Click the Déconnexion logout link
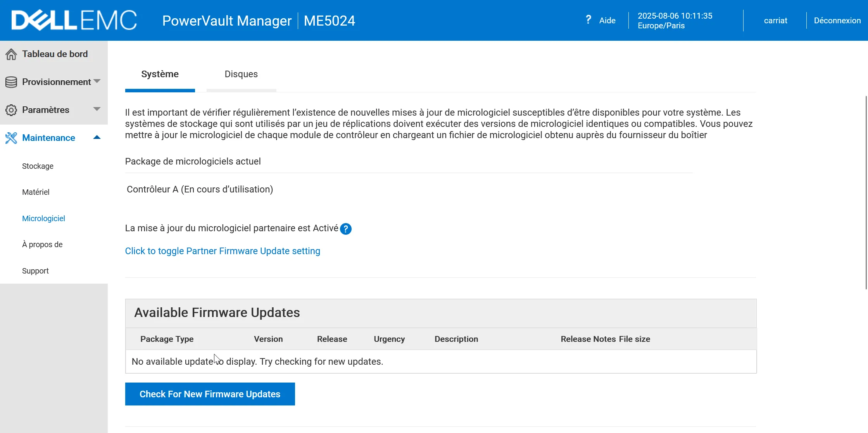This screenshot has height=433, width=868. click(x=837, y=21)
